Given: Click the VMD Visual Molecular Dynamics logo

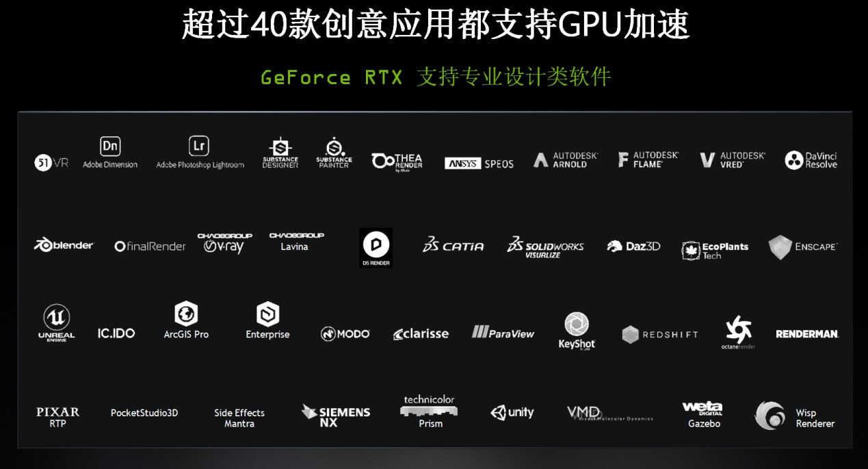Looking at the screenshot, I should (x=610, y=413).
